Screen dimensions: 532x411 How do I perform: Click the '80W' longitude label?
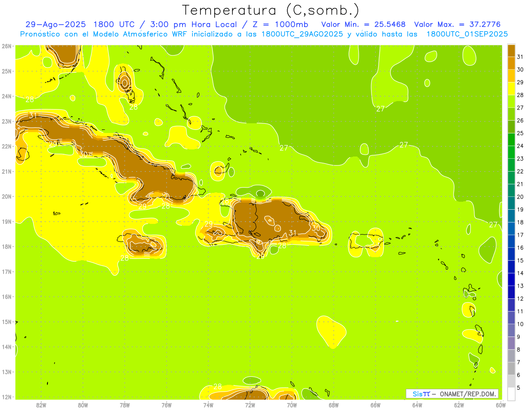coord(83,405)
